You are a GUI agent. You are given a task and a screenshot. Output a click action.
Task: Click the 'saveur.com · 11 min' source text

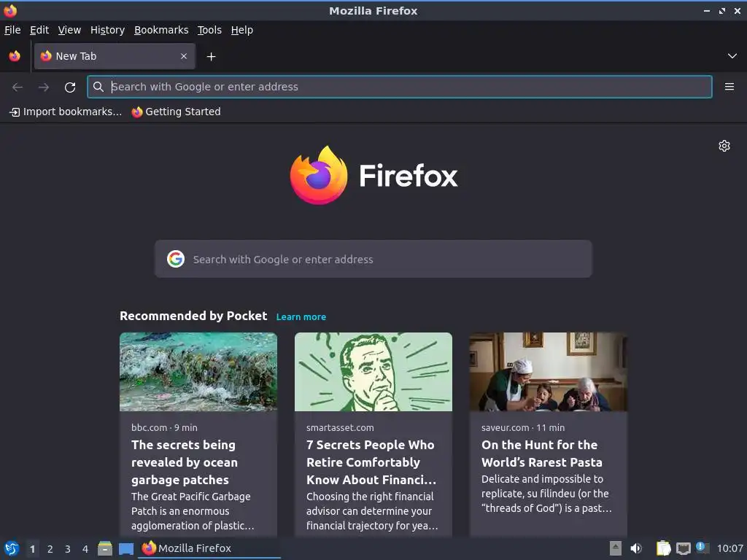point(523,427)
